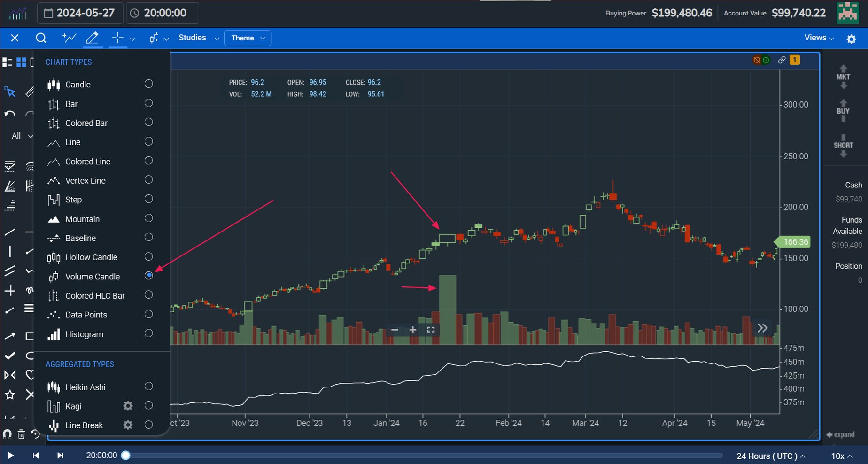Select the Hollow Candle radio button
The width and height of the screenshot is (868, 464).
[149, 256]
